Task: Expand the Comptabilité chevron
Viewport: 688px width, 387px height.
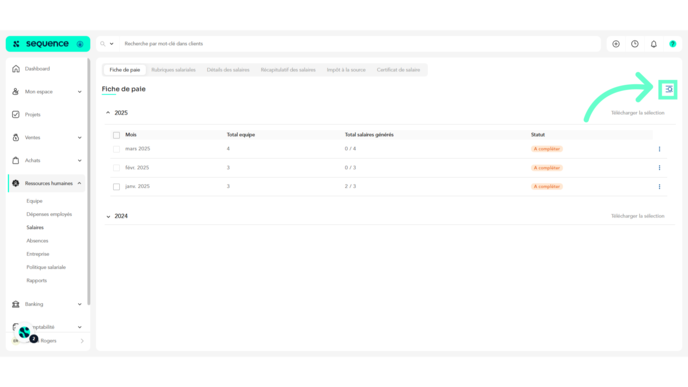Action: click(x=79, y=327)
